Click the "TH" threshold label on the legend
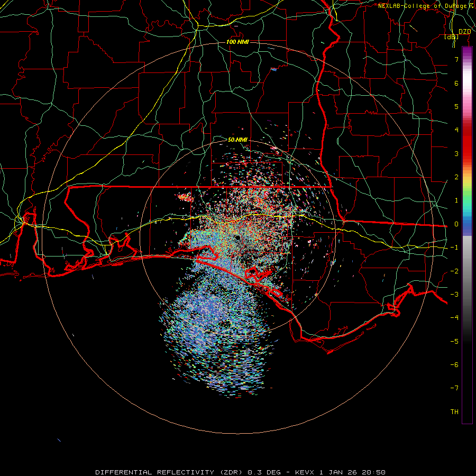This screenshot has height=476, width=476. (x=454, y=412)
